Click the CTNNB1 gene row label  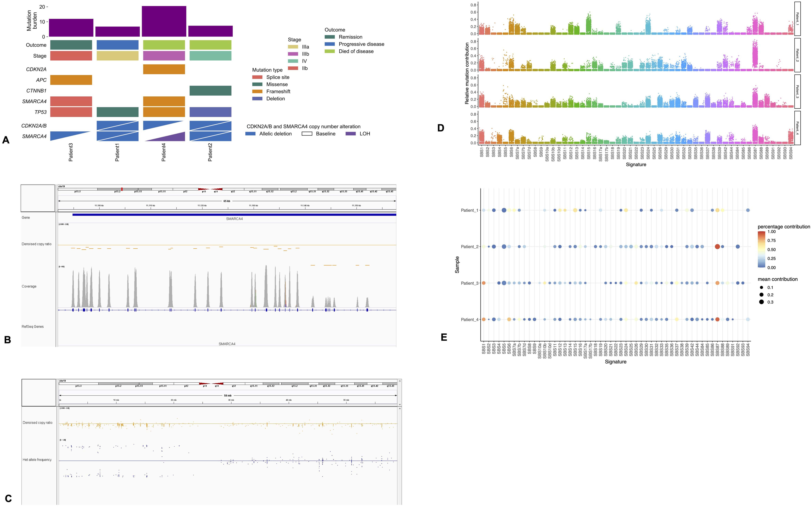[x=36, y=91]
